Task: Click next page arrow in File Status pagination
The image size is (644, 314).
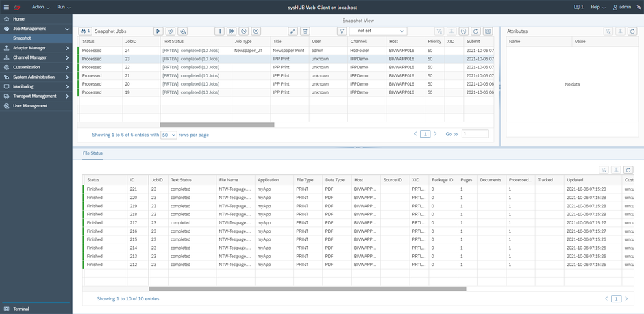Action: coord(626,299)
